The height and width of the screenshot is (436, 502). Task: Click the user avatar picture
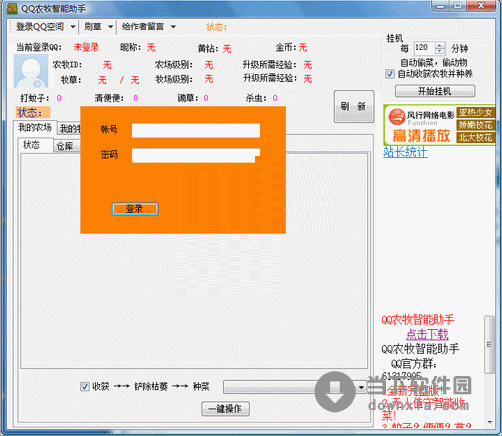pos(31,71)
